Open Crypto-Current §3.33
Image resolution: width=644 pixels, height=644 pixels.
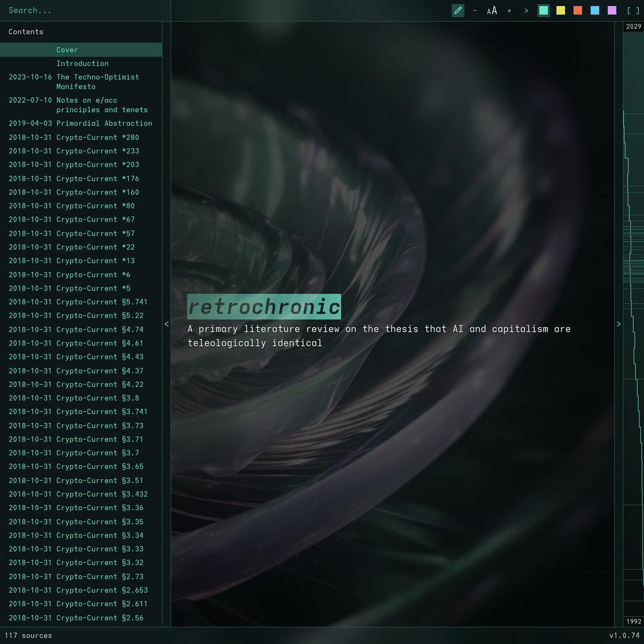81,549
